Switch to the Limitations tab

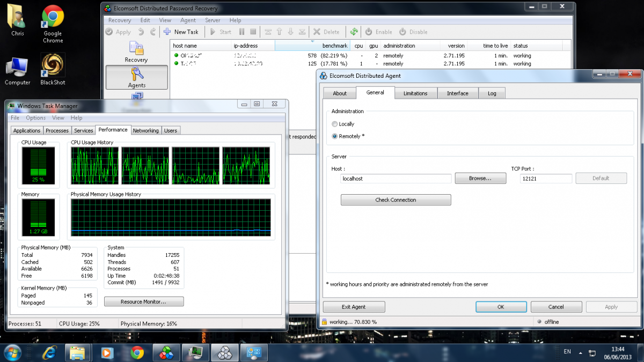coord(415,93)
